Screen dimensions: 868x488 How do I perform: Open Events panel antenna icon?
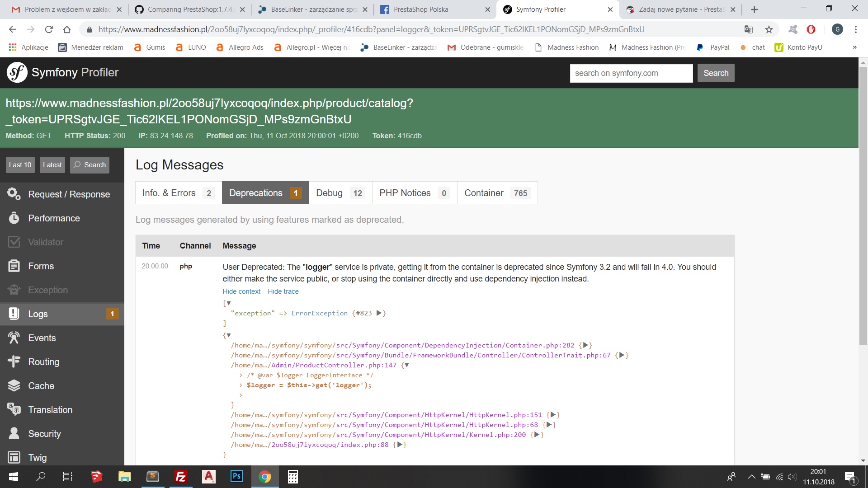(14, 338)
